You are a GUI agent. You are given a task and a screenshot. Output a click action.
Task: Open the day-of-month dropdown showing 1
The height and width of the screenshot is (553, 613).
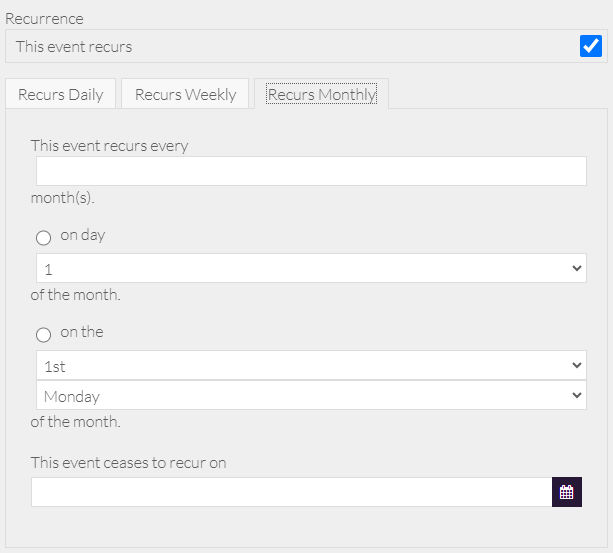310,268
